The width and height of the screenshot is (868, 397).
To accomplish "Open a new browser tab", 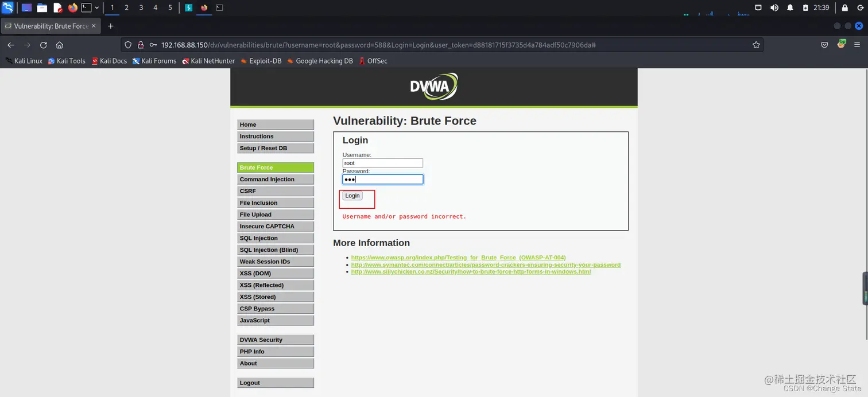I will [111, 26].
